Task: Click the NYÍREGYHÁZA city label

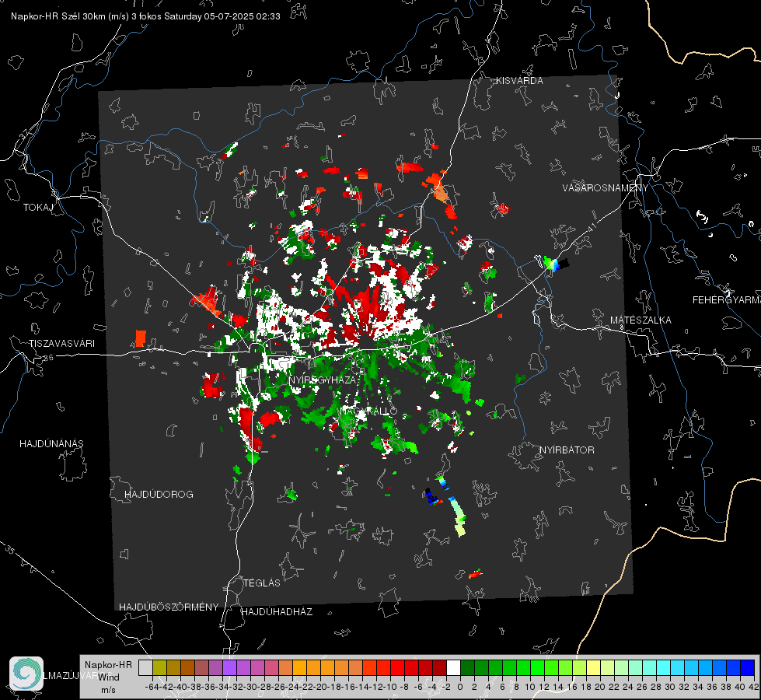Action: pos(323,380)
